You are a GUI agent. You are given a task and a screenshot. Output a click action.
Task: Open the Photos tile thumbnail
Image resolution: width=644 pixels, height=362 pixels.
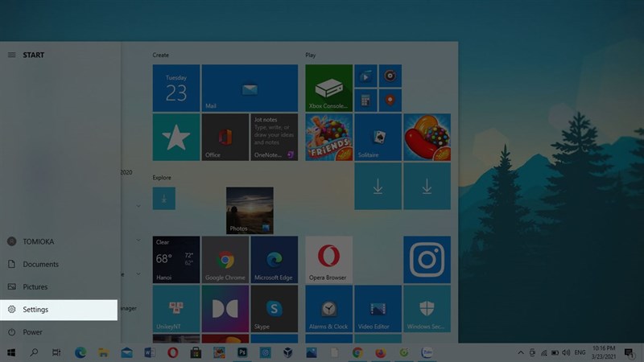(250, 211)
